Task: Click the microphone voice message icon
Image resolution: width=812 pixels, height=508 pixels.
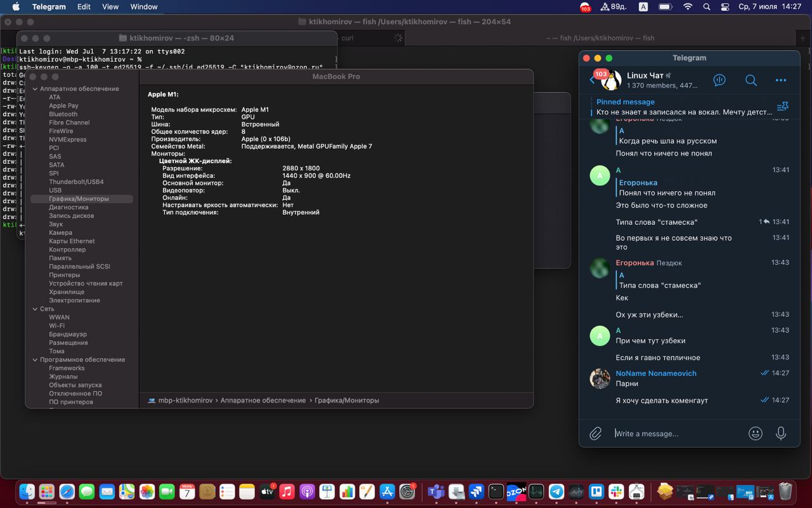Action: point(781,433)
